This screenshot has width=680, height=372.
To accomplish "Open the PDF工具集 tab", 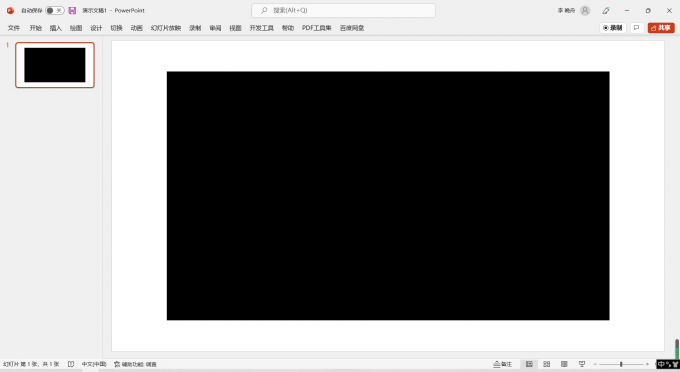I will click(317, 28).
